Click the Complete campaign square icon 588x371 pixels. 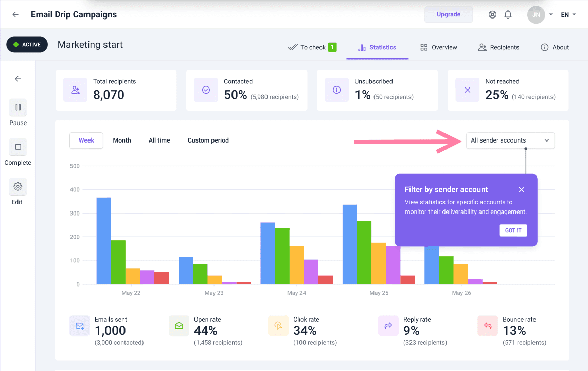[18, 147]
